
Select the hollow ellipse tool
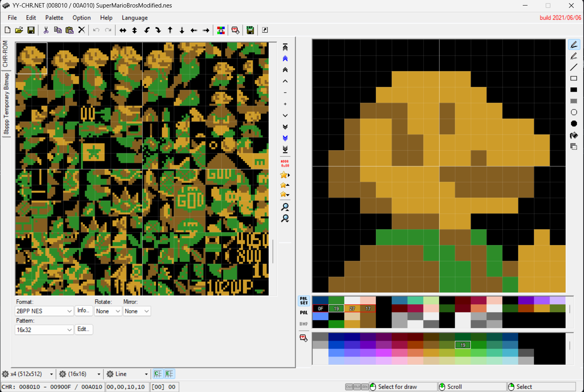[574, 112]
